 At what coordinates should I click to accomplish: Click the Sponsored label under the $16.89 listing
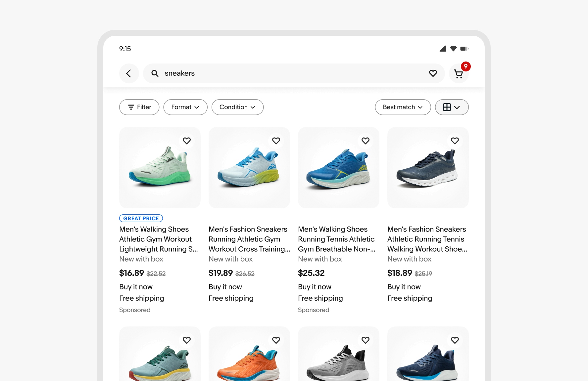pos(135,310)
